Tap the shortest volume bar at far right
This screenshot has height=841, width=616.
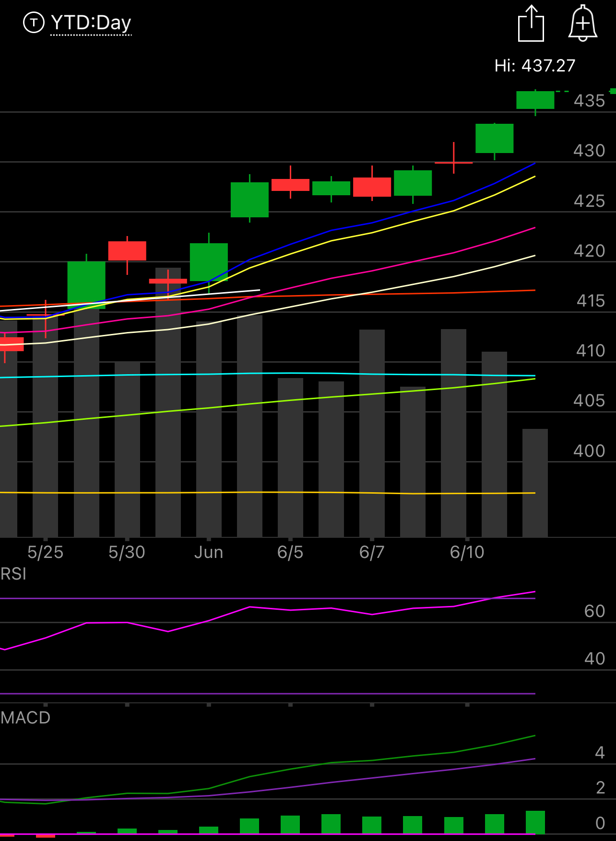pyautogui.click(x=535, y=483)
